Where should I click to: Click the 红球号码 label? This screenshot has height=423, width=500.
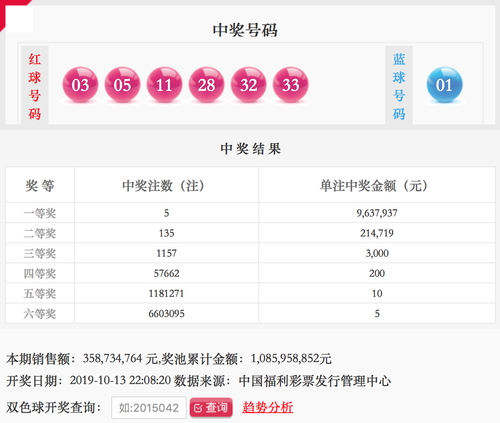(x=35, y=86)
